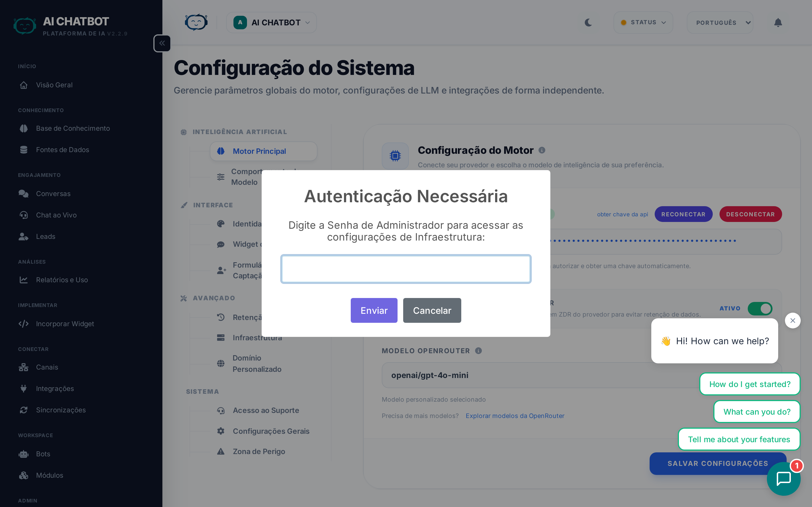Click the robot logo in top bar
This screenshot has height=507, width=812.
196,23
